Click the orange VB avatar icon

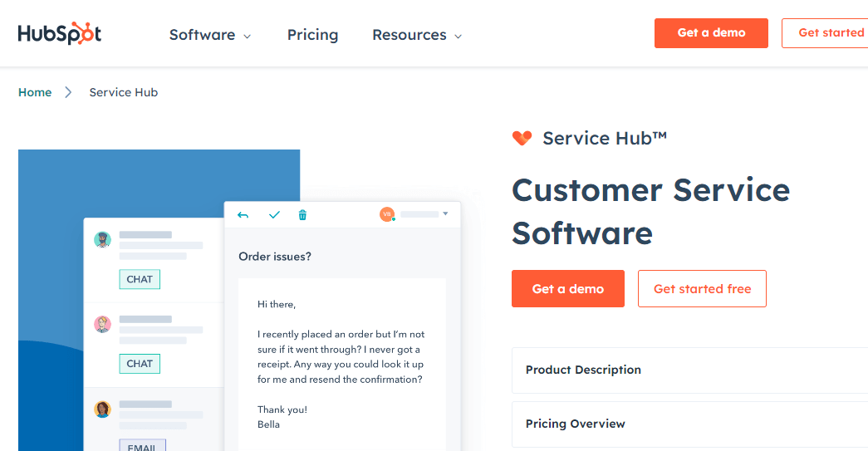[x=387, y=214]
